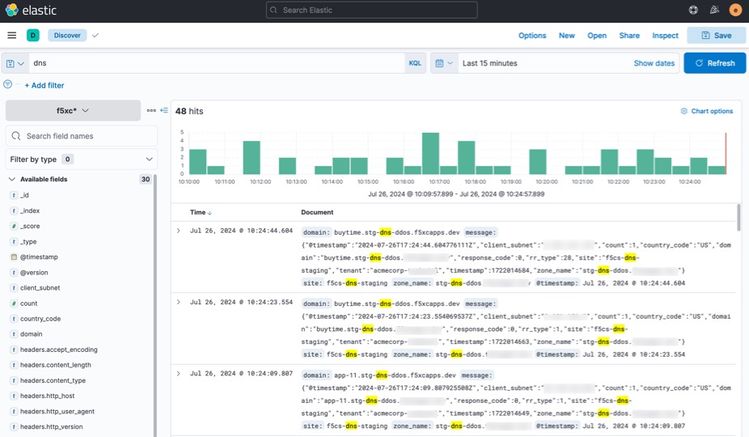Open the main navigation hamburger menu

click(12, 35)
